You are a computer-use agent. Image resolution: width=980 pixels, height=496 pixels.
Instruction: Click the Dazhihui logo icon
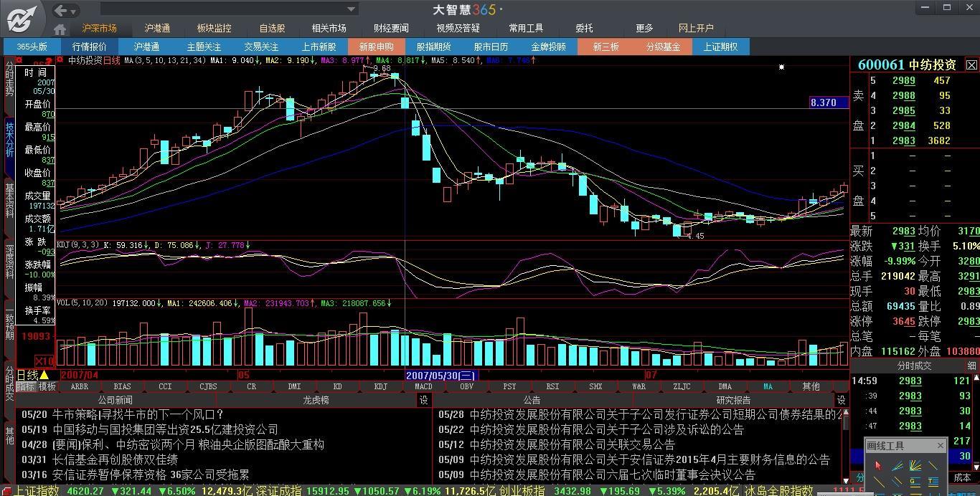[x=22, y=19]
